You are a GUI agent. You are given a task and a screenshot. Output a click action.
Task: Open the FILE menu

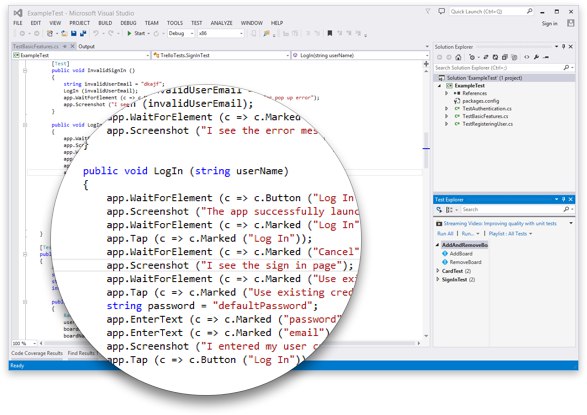click(x=18, y=23)
